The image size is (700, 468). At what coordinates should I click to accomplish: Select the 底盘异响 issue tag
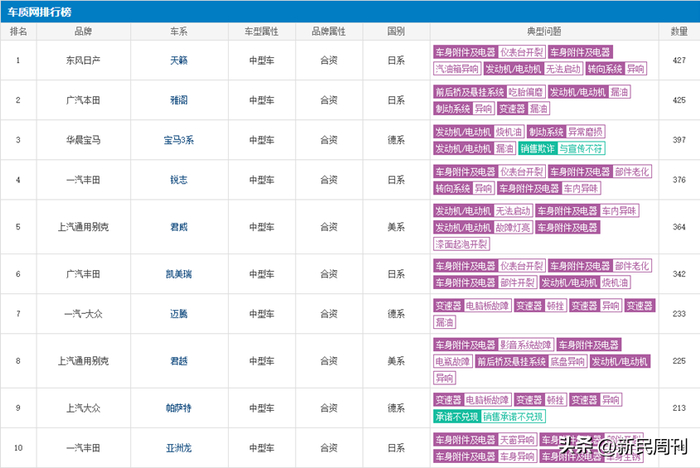(567, 361)
